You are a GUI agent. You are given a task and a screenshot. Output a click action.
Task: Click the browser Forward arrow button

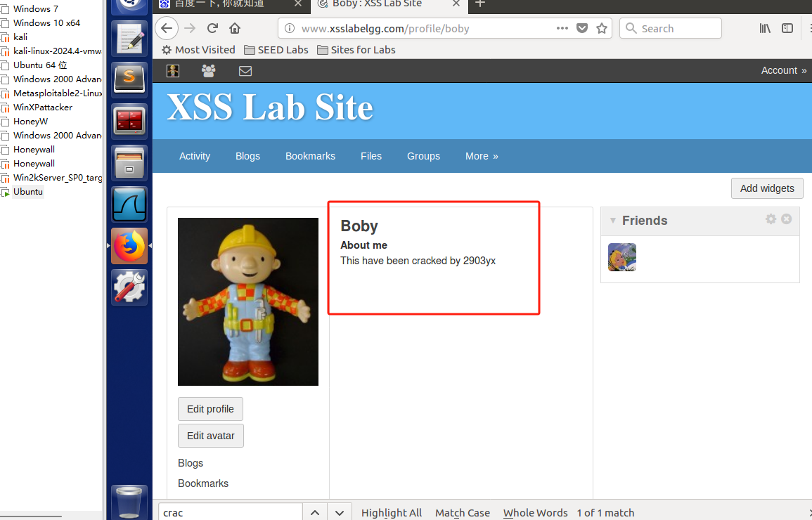pyautogui.click(x=190, y=28)
